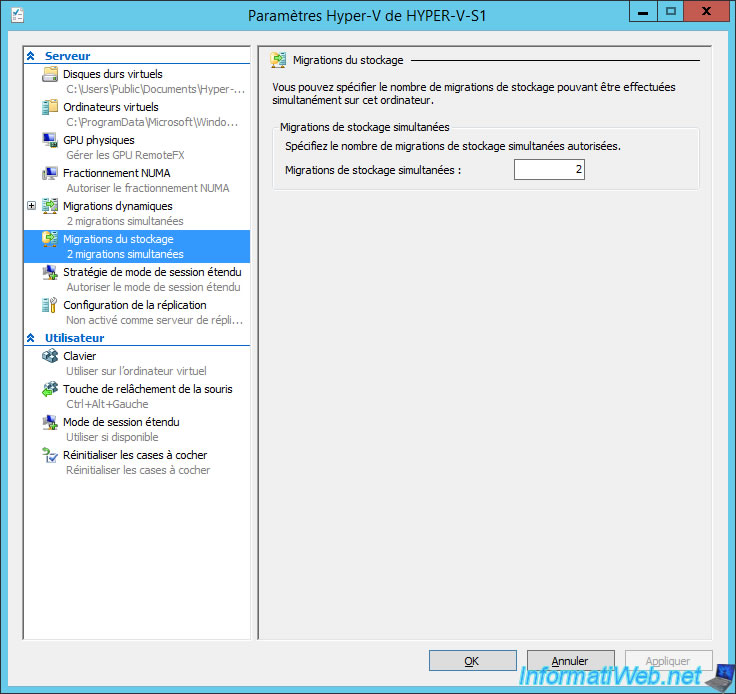Click the Migrations du stockage header icon in right pane
Screen dimensions: 736x694
click(x=278, y=60)
